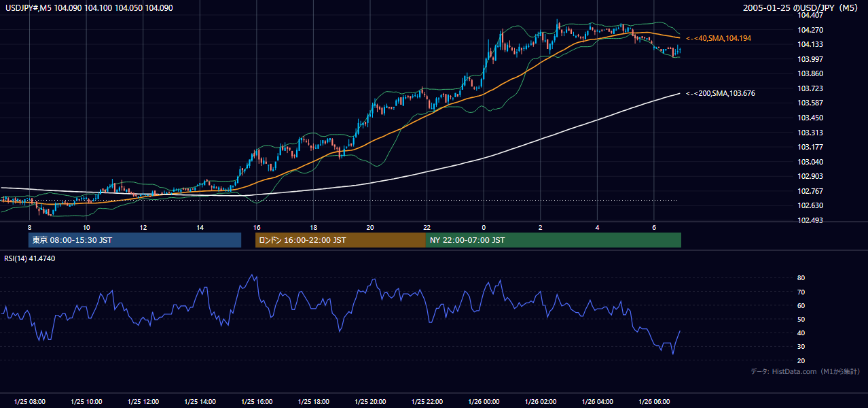The image size is (868, 408).
Task: Click RSI scale level 60
Action: (801, 305)
